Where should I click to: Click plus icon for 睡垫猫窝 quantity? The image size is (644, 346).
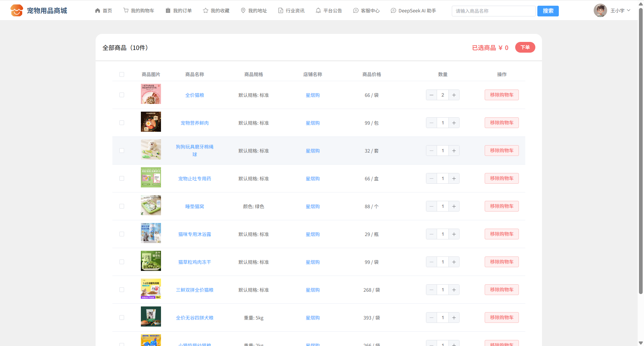coord(454,206)
